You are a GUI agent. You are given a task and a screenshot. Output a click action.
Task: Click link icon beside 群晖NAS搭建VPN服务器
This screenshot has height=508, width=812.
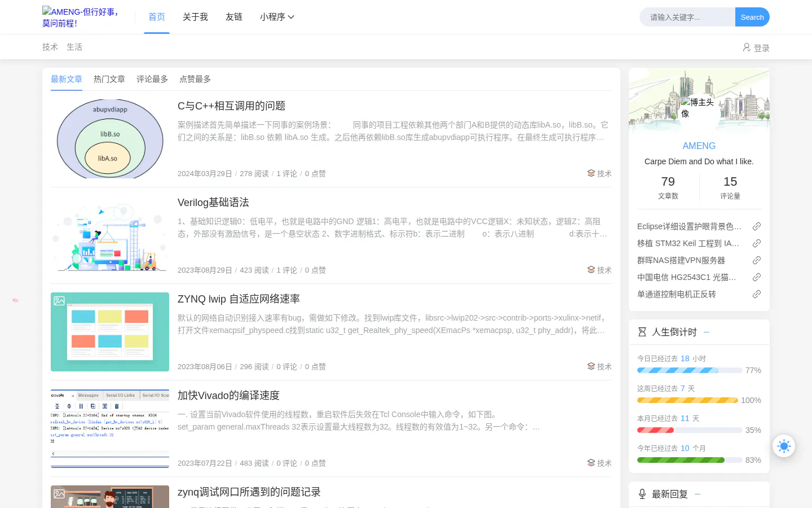pos(757,260)
